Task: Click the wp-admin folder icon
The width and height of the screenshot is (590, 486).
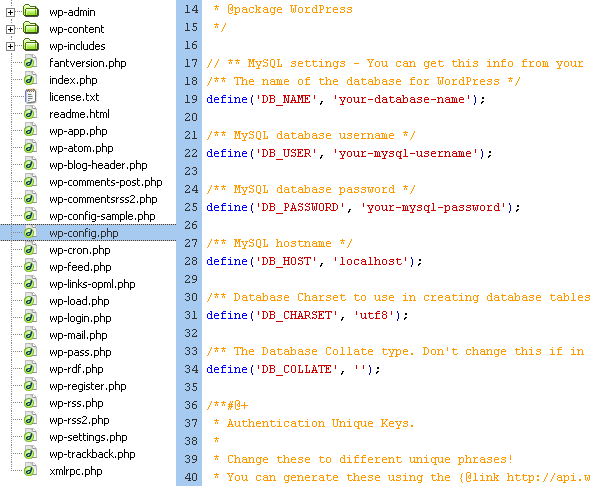Action: pos(31,11)
